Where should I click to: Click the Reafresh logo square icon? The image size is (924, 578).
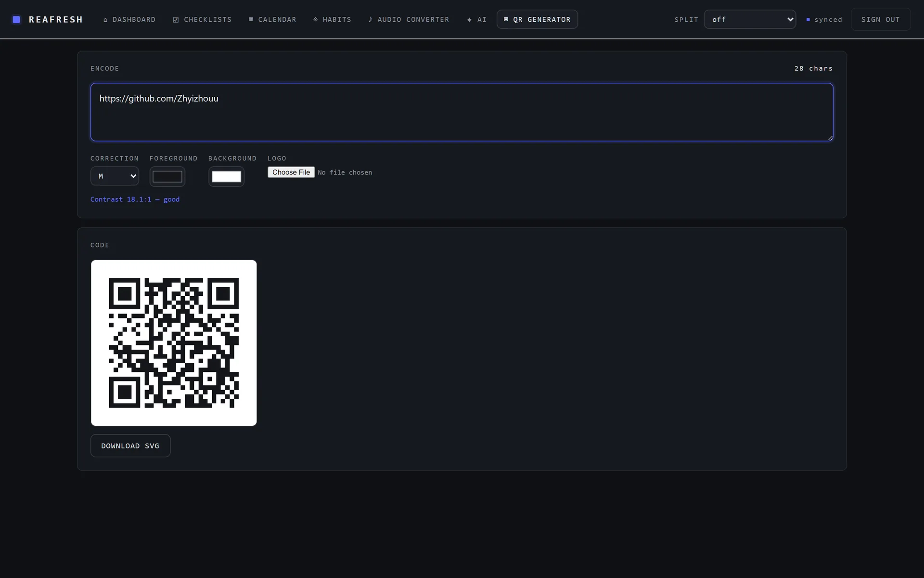[16, 19]
